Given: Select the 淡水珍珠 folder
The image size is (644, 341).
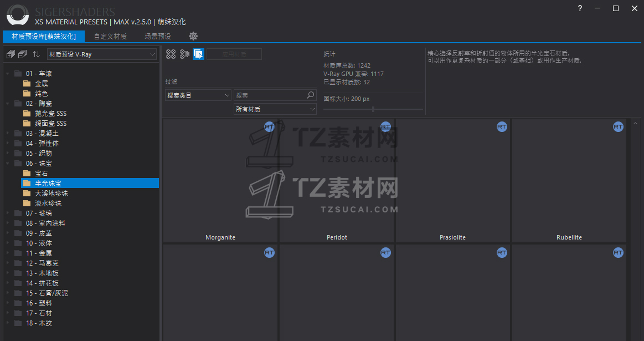Looking at the screenshot, I should click(48, 203).
